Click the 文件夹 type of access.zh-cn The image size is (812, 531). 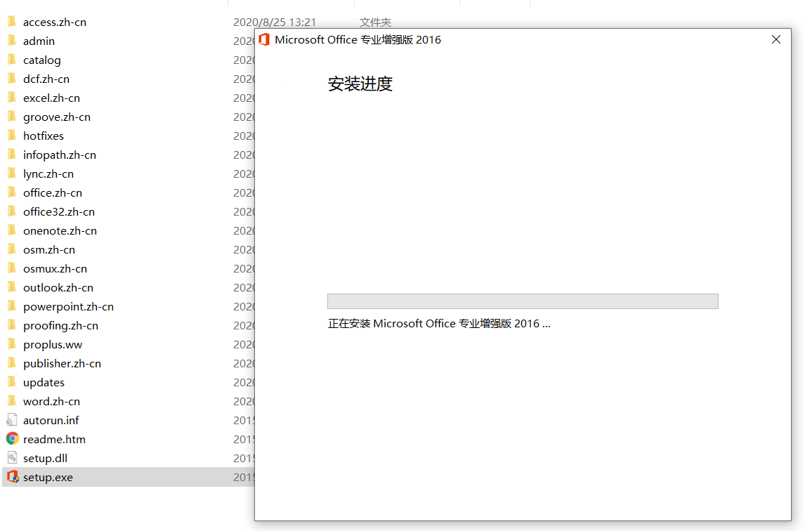coord(376,22)
